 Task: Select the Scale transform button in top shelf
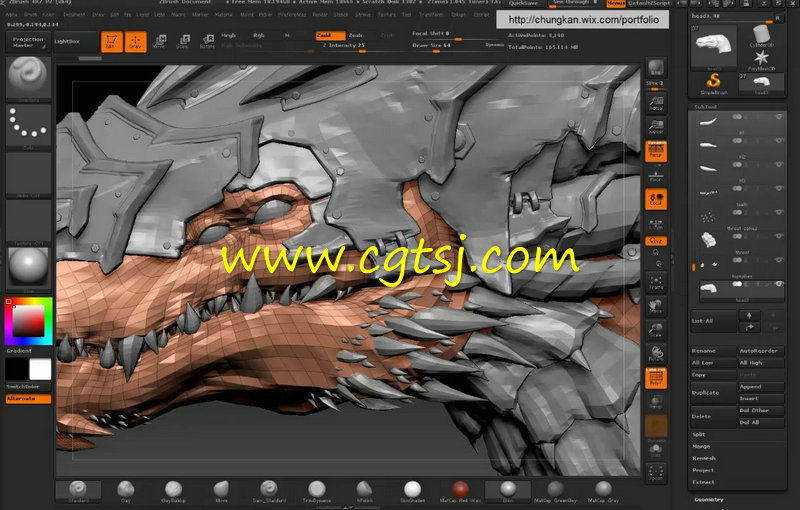183,41
